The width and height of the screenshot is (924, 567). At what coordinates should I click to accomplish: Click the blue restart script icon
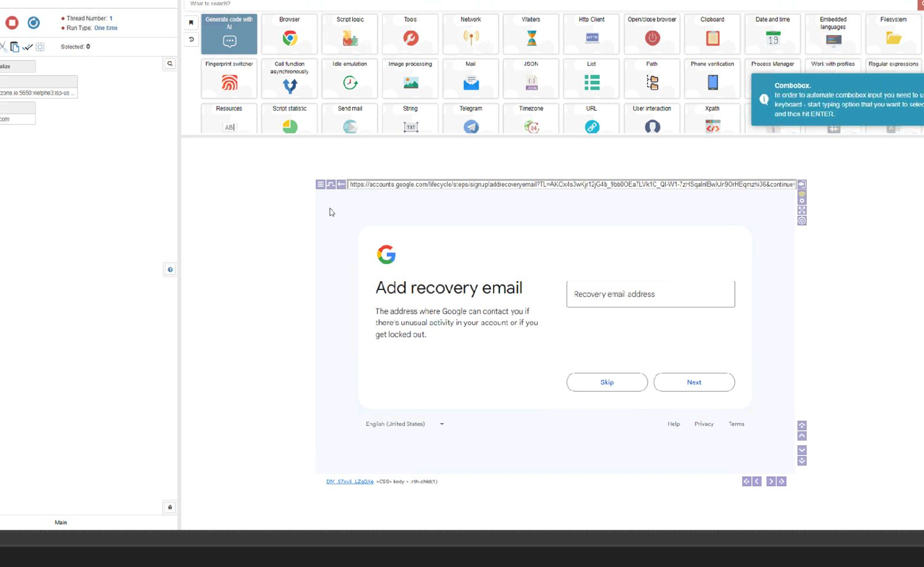pos(34,23)
